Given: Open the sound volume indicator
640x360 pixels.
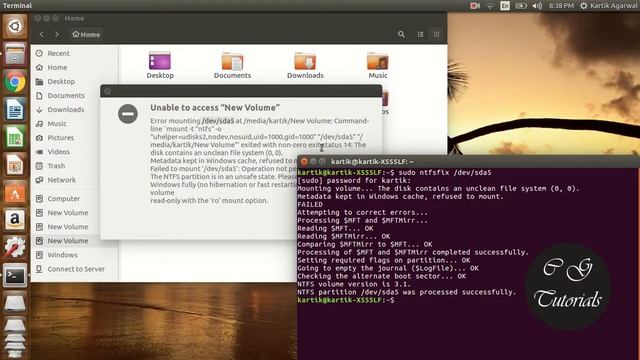Looking at the screenshot, I should [x=537, y=6].
